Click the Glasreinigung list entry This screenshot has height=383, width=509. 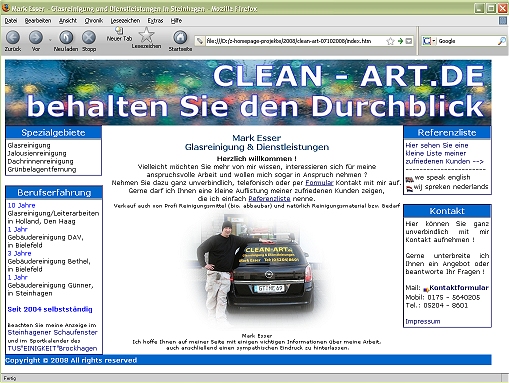[29, 145]
